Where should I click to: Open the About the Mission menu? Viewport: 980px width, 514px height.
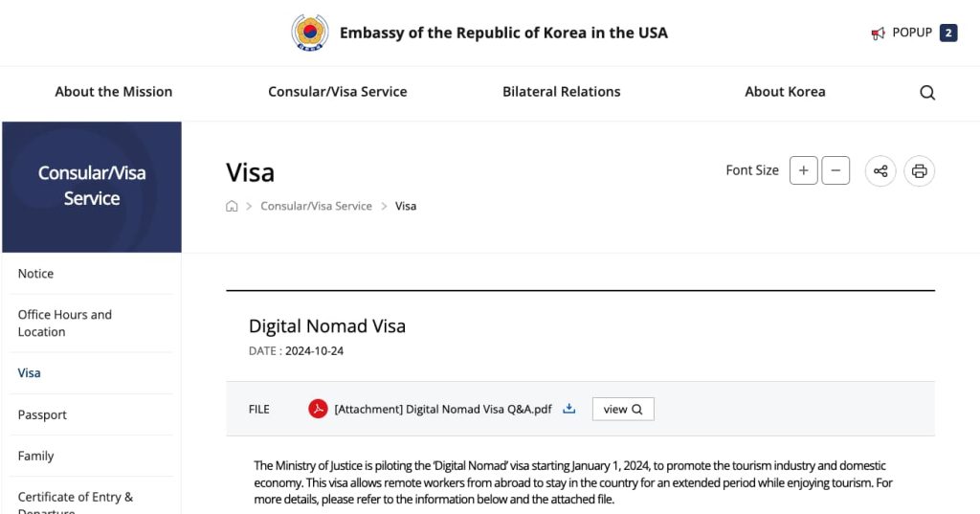pyautogui.click(x=114, y=92)
